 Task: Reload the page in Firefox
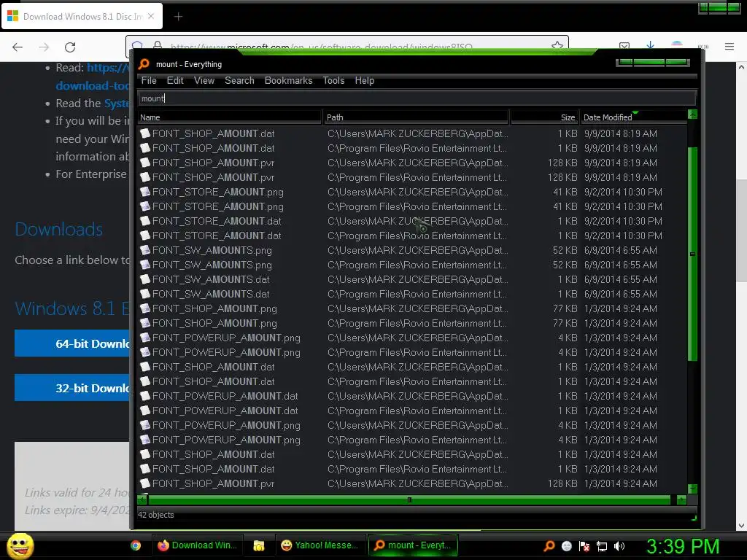[x=70, y=47]
